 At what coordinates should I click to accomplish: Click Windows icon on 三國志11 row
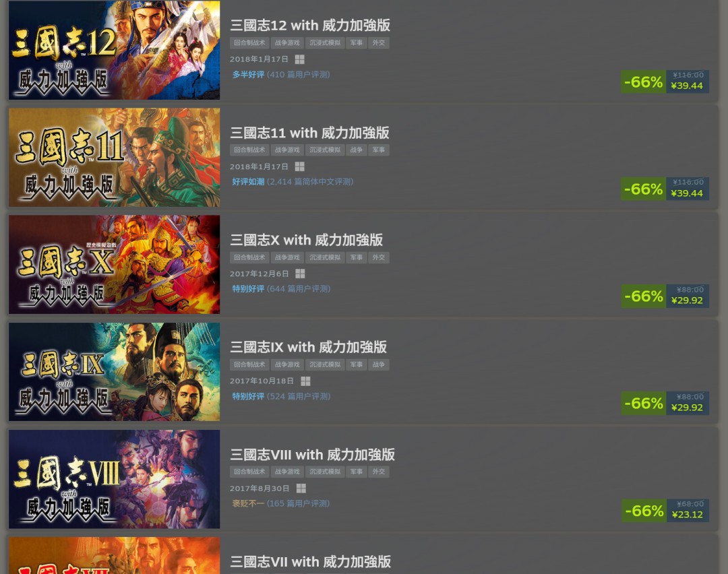(x=299, y=166)
